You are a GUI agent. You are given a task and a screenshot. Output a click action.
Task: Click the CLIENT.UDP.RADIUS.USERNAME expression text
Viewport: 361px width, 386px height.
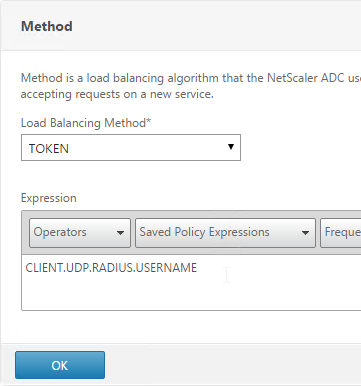[x=111, y=268]
